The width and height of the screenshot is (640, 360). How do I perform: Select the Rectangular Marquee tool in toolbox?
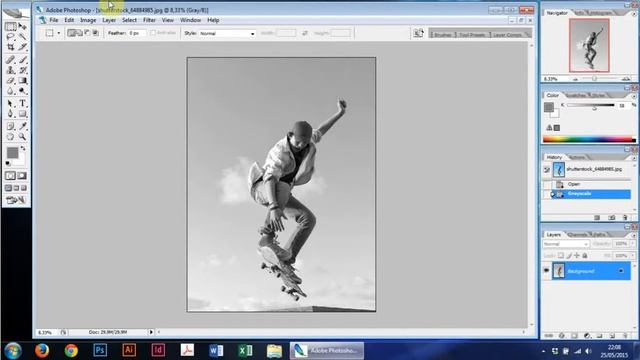(x=10, y=27)
